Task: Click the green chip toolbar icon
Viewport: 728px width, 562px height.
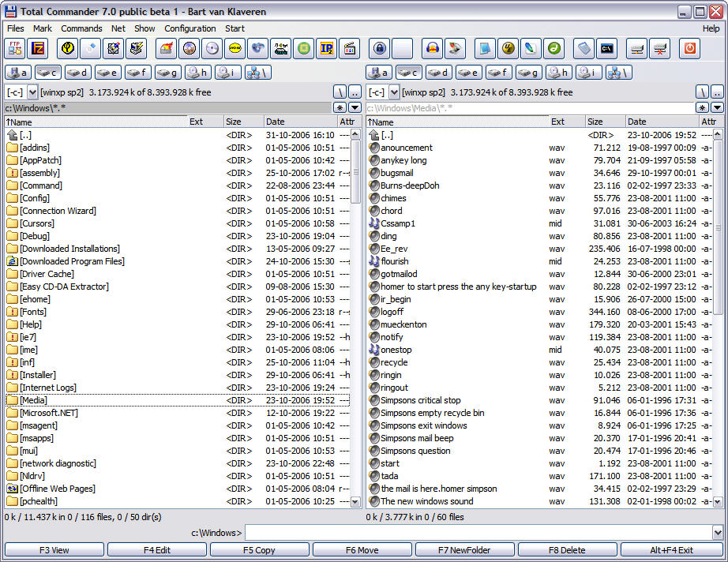Action: [x=304, y=48]
